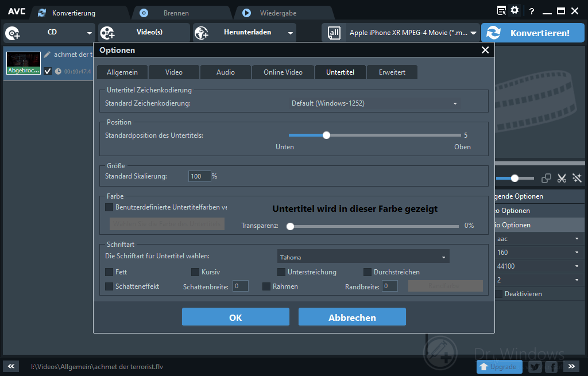Select the video thumbnail in file list

tap(24, 63)
